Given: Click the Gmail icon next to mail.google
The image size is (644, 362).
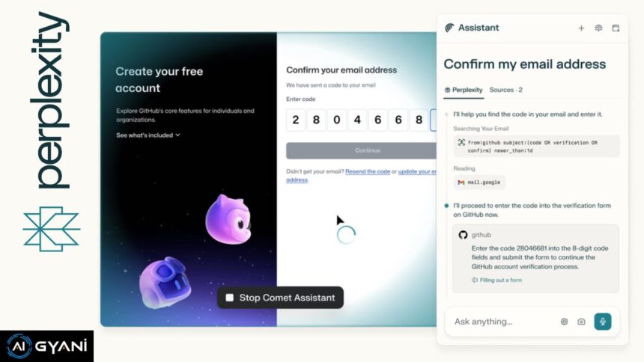Looking at the screenshot, I should point(461,182).
